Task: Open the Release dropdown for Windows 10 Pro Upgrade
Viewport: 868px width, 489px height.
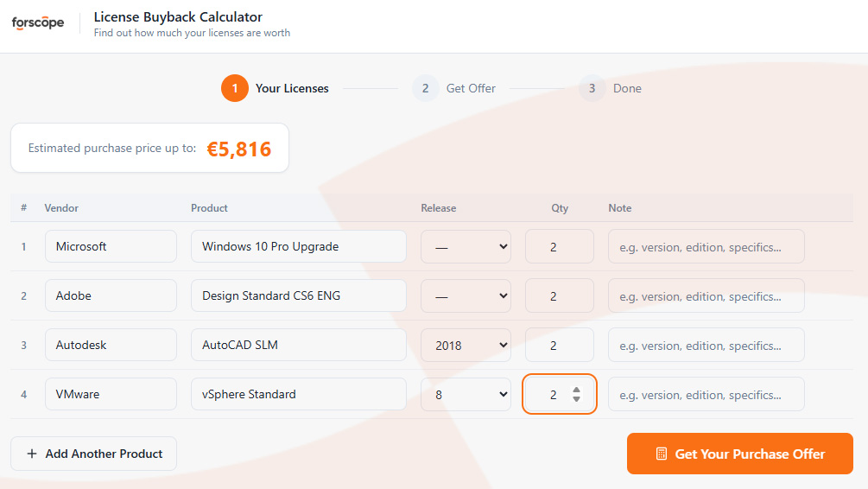Action: coord(466,246)
